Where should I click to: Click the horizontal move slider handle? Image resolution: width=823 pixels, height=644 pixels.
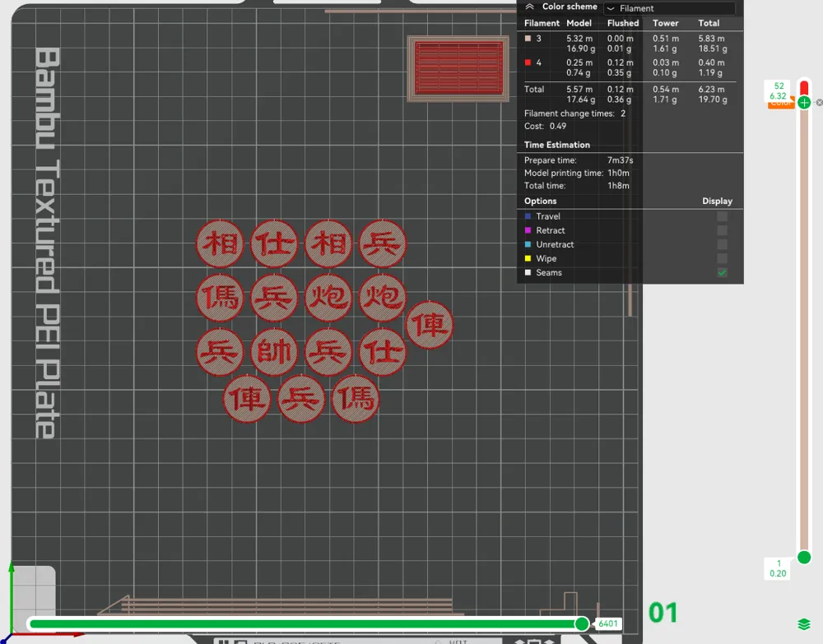point(582,623)
